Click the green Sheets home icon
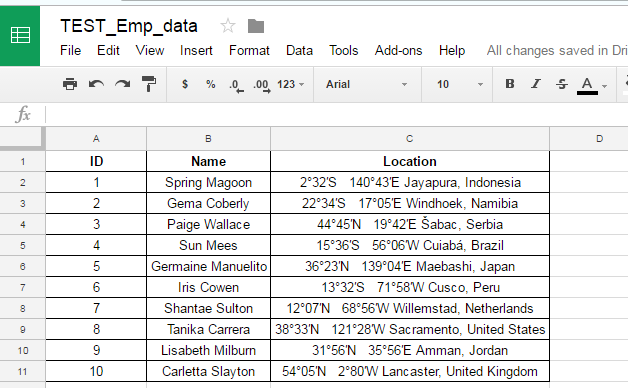The width and height of the screenshot is (628, 388). (20, 36)
